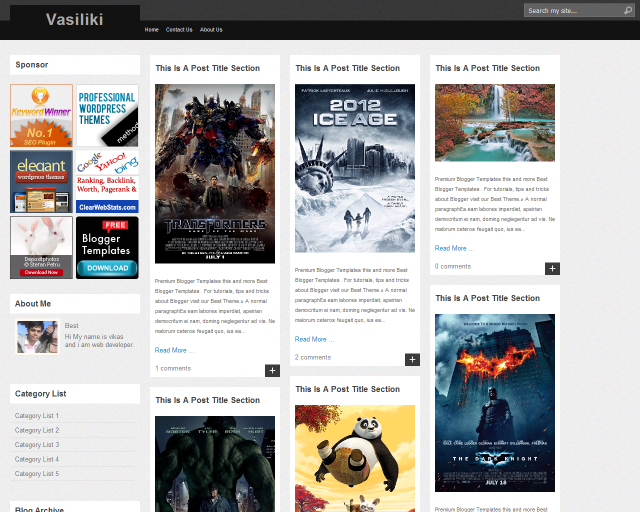Open the Hulk poster image

215,464
